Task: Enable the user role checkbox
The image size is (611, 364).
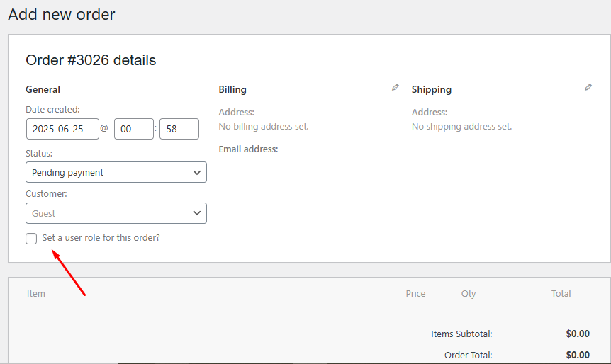Action: (x=31, y=239)
